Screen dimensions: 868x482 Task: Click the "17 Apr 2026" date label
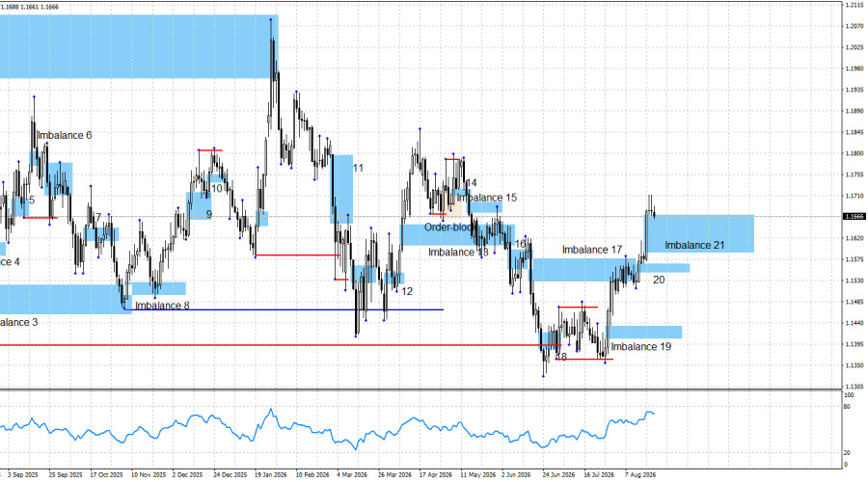tap(436, 475)
